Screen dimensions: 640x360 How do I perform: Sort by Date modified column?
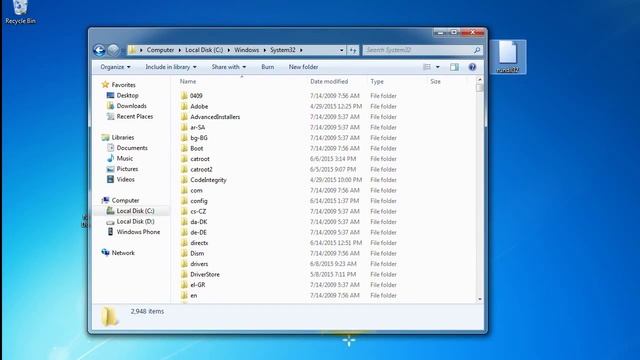[x=329, y=82]
